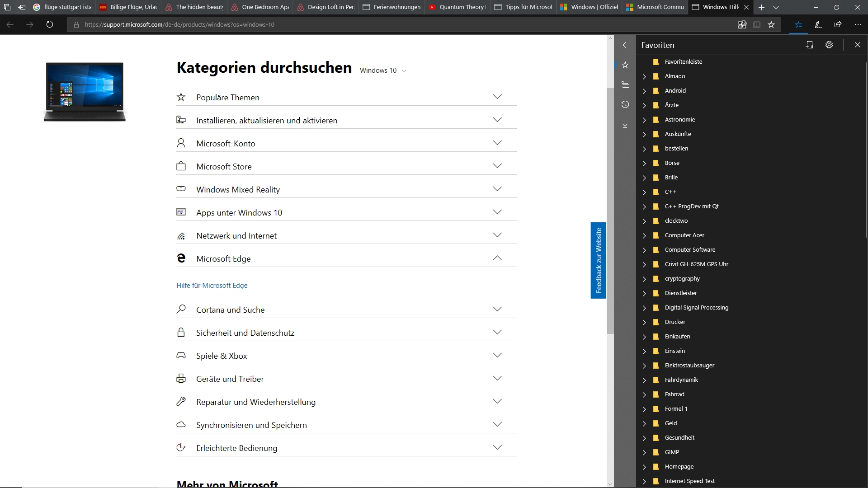The height and width of the screenshot is (488, 868).
Task: Click the Windows 10 laptop image
Action: pyautogui.click(x=85, y=92)
